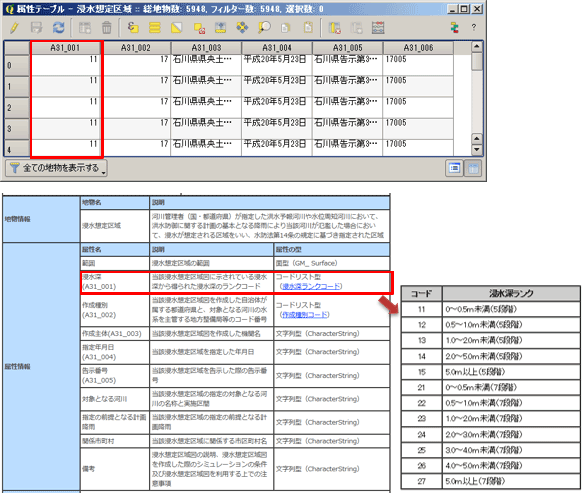Open the 全ての地物を表示する filter dropdown
This screenshot has height=493, width=582.
click(56, 168)
